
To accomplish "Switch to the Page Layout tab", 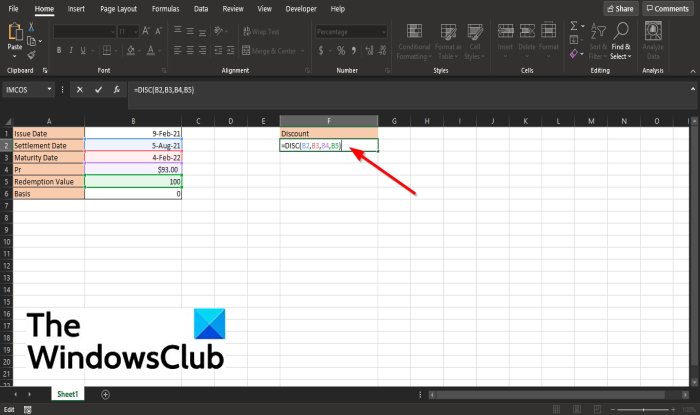I will pyautogui.click(x=118, y=9).
